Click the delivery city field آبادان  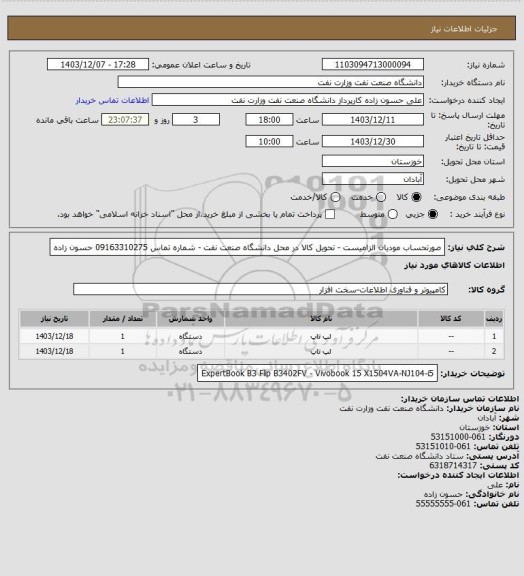(373, 179)
